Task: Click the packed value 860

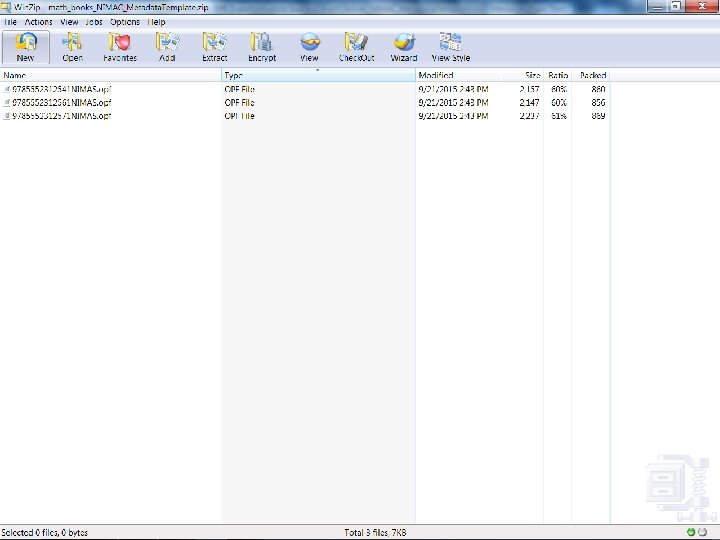Action: 598,89
